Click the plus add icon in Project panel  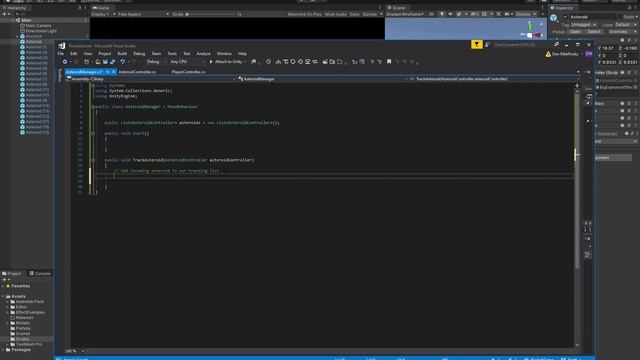[x=4, y=280]
